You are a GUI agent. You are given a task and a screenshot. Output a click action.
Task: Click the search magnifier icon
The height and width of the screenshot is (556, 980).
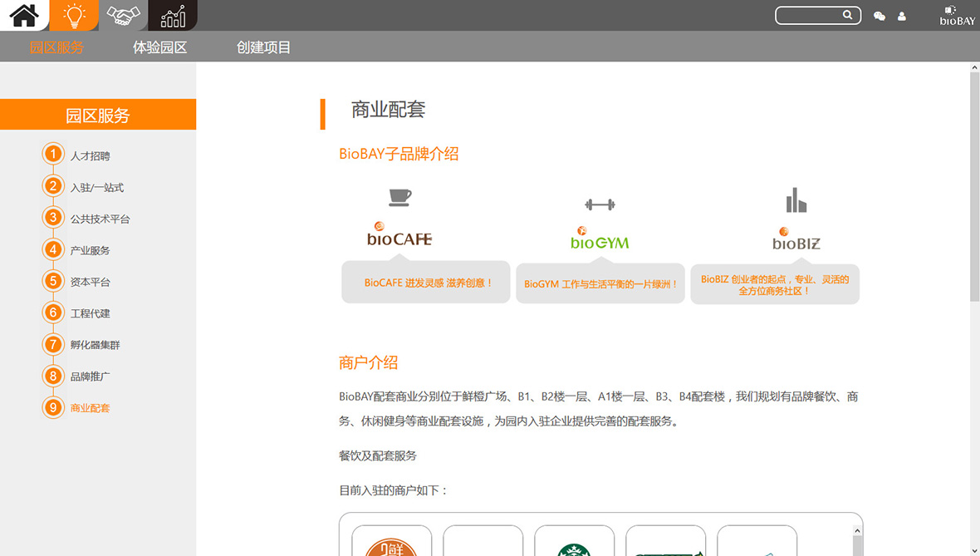tap(847, 15)
